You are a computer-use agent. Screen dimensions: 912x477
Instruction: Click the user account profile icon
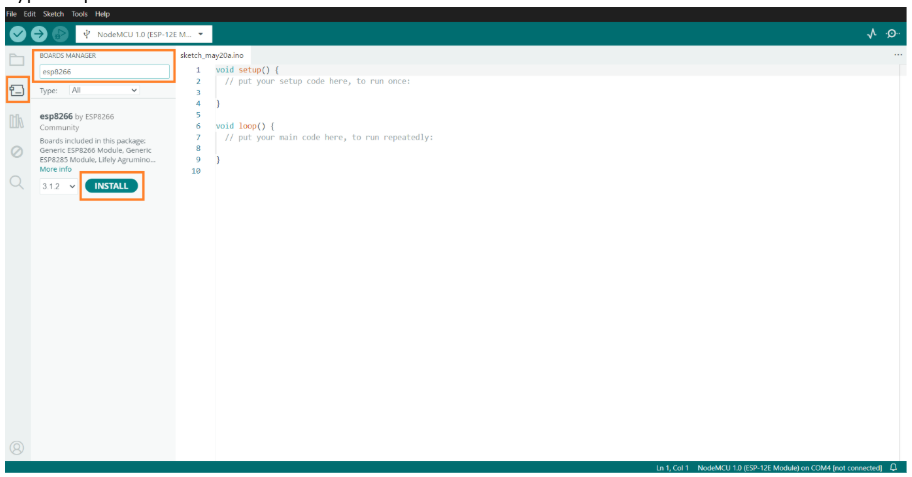coord(17,448)
